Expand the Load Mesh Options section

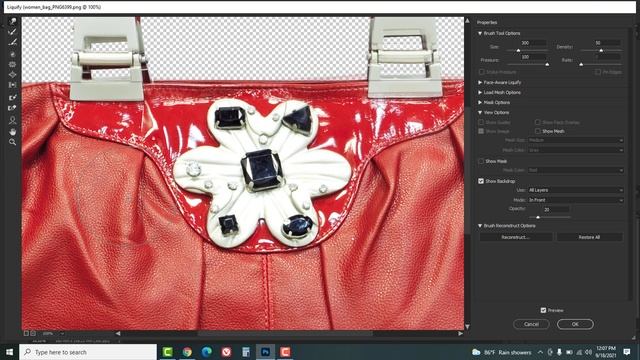(x=480, y=93)
